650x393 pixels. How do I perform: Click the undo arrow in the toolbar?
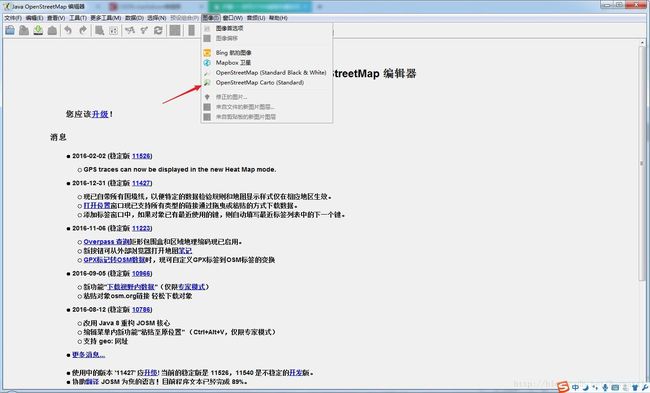[x=68, y=30]
